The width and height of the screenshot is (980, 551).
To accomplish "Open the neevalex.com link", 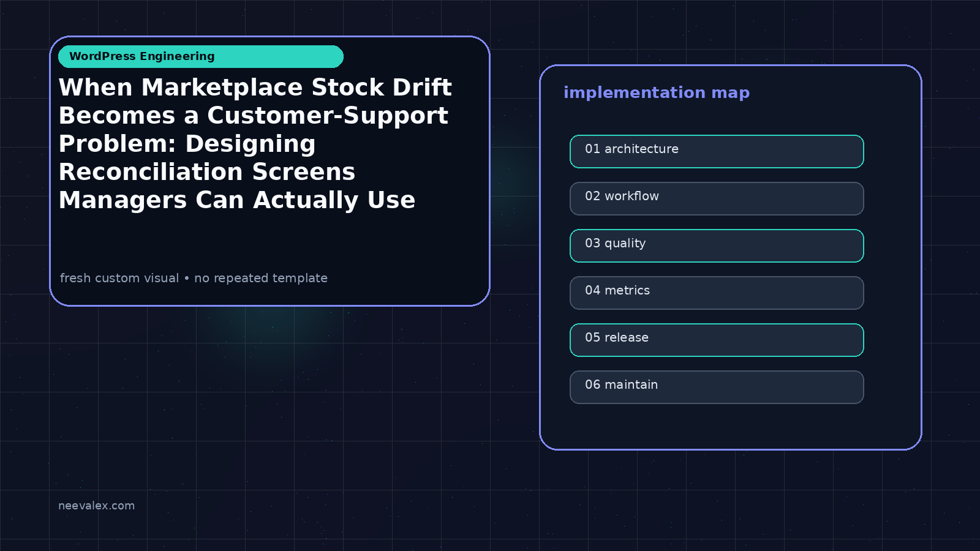I will [96, 506].
